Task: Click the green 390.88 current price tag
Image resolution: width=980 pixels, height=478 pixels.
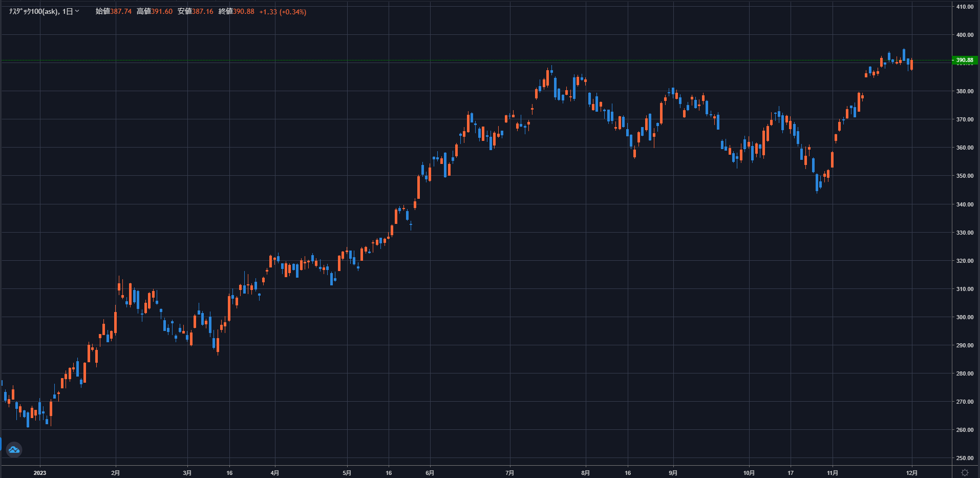Action: tap(965, 60)
